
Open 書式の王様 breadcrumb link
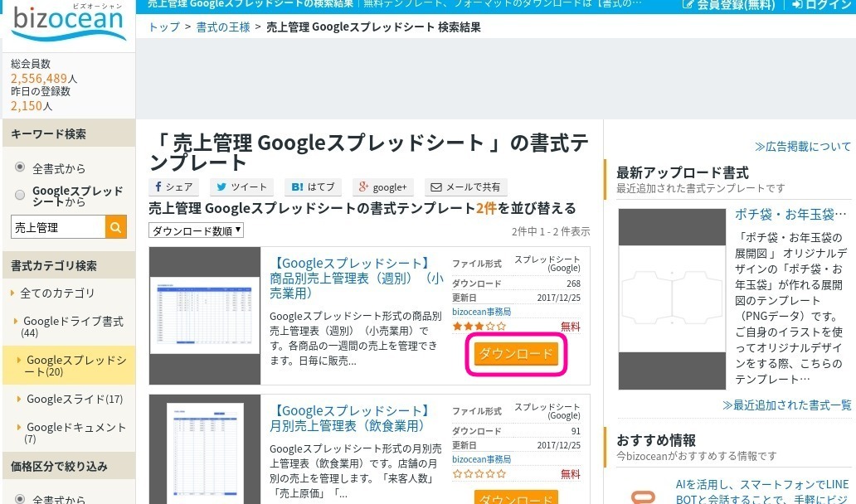(223, 27)
